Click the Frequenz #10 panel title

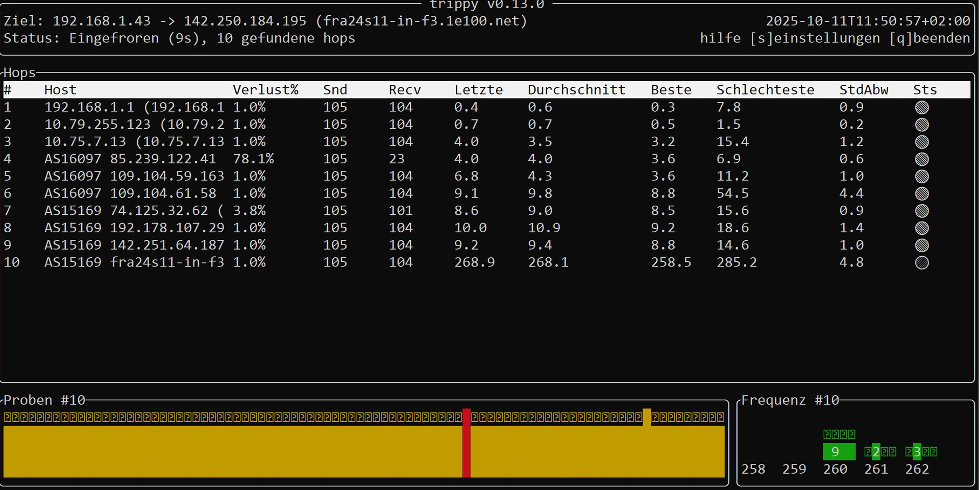tap(790, 400)
